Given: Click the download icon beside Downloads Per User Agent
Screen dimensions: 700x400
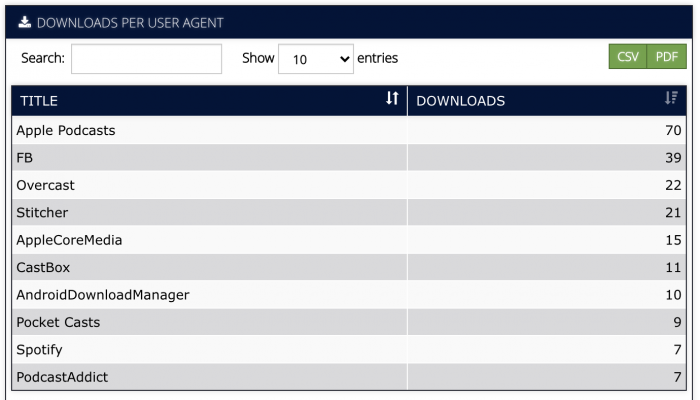Looking at the screenshot, I should click(25, 22).
